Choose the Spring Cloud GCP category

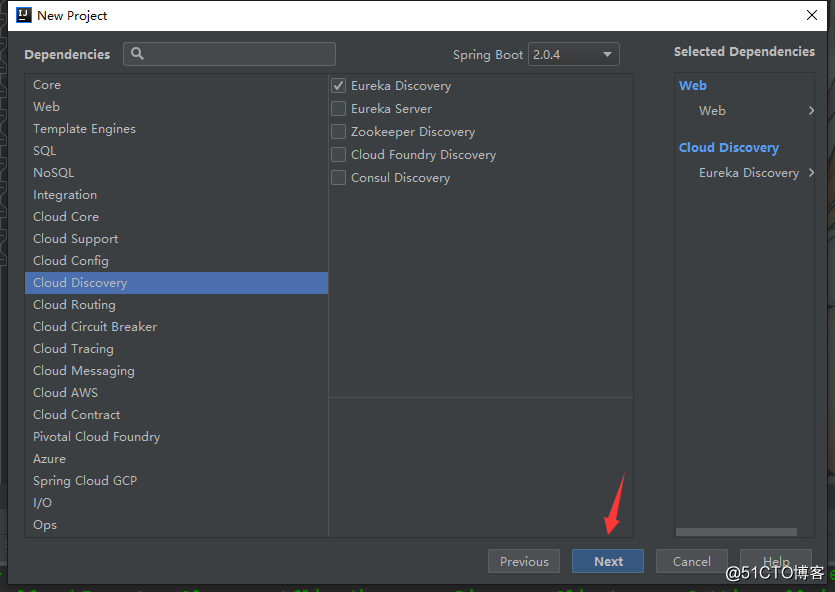click(x=176, y=481)
